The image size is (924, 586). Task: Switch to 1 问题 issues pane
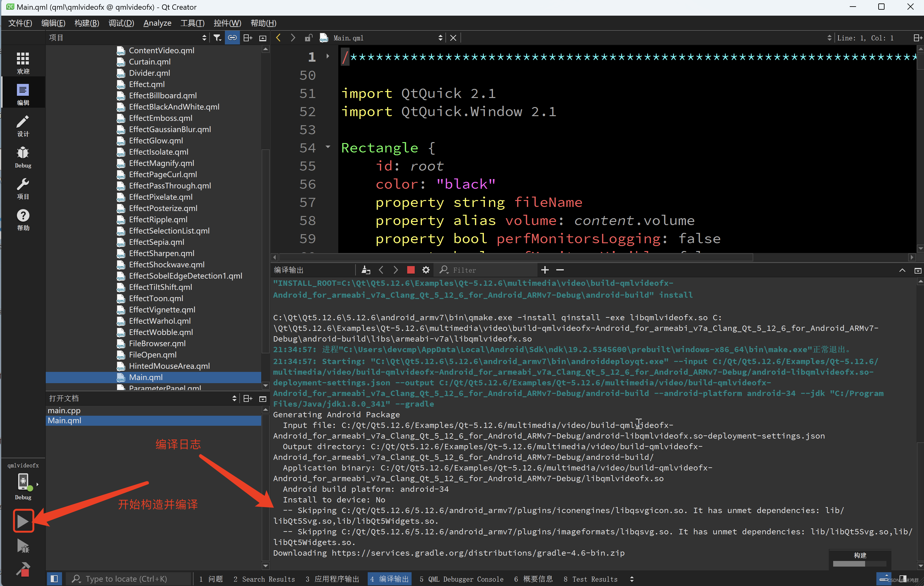[x=211, y=579]
